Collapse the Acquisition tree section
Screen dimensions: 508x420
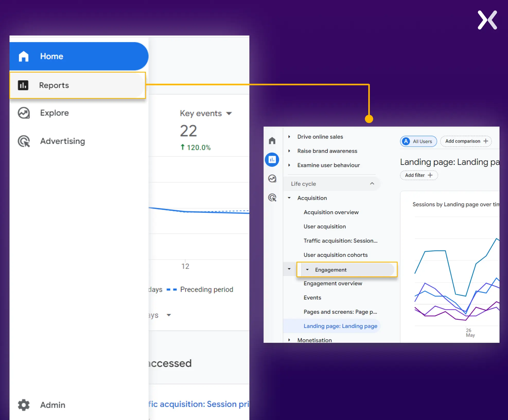point(289,198)
